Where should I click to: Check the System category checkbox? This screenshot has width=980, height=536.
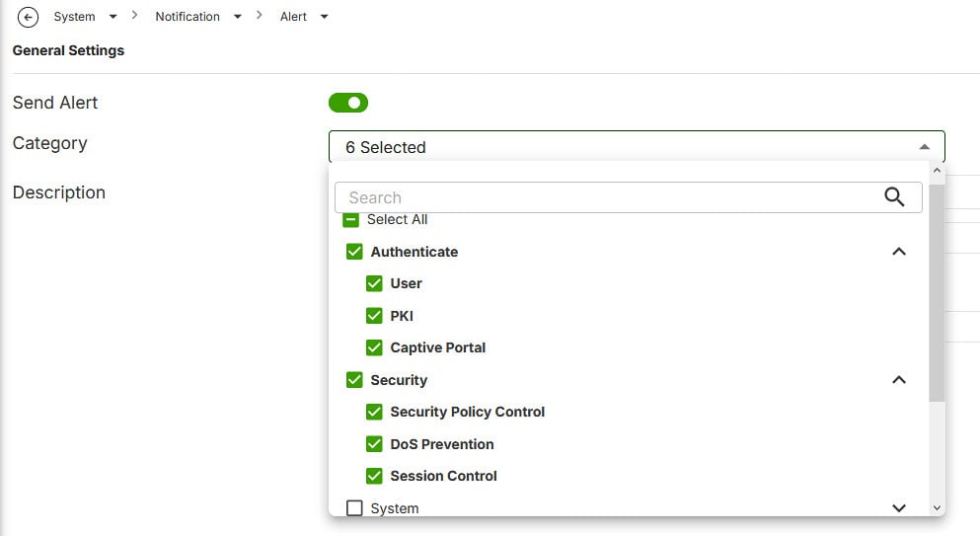tap(354, 508)
